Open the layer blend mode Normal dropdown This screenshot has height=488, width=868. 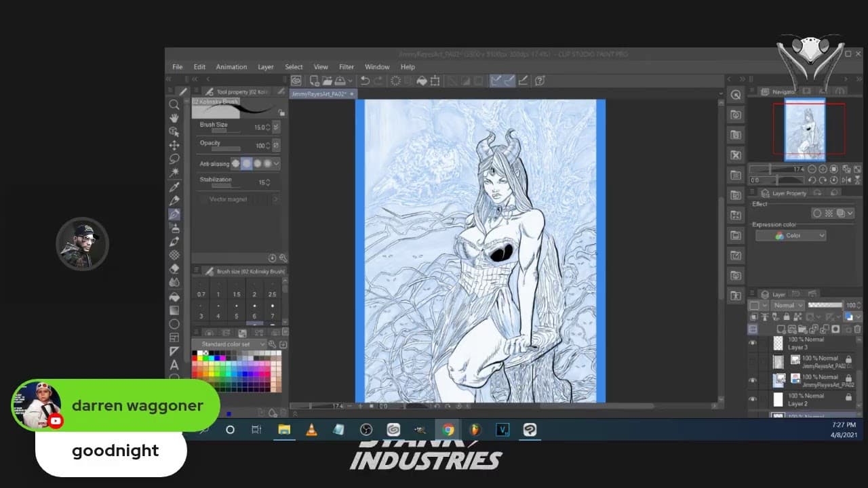coord(787,306)
